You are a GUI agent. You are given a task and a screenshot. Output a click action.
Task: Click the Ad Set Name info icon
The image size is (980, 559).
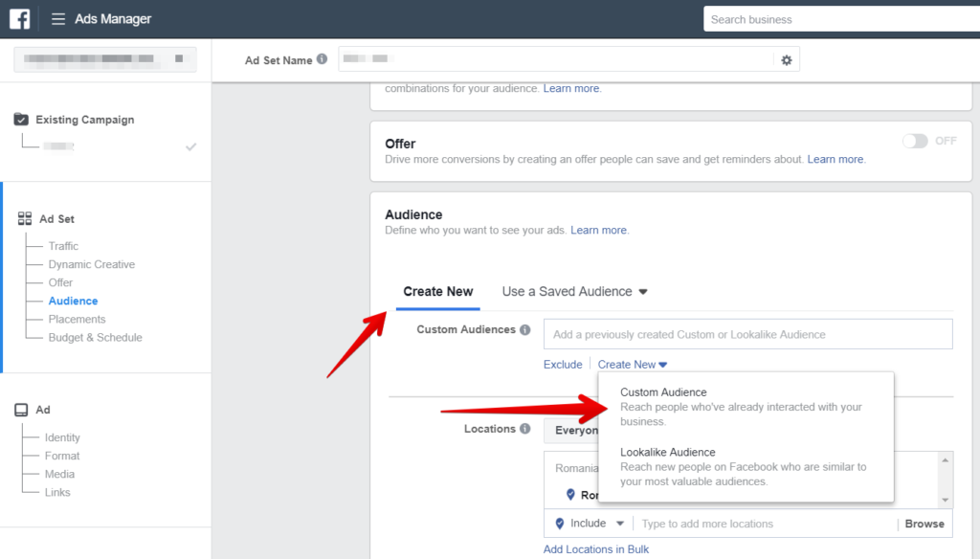[322, 58]
